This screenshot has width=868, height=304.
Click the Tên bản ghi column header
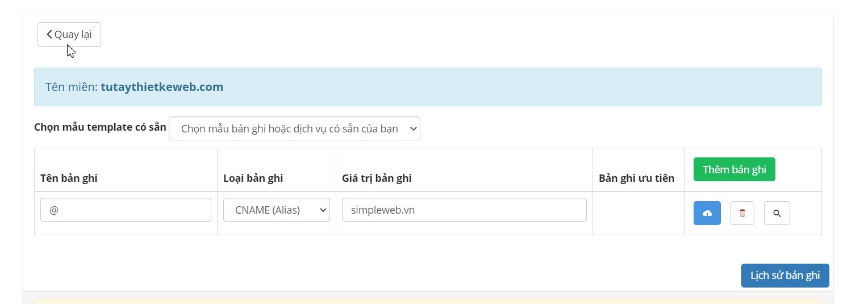point(69,178)
